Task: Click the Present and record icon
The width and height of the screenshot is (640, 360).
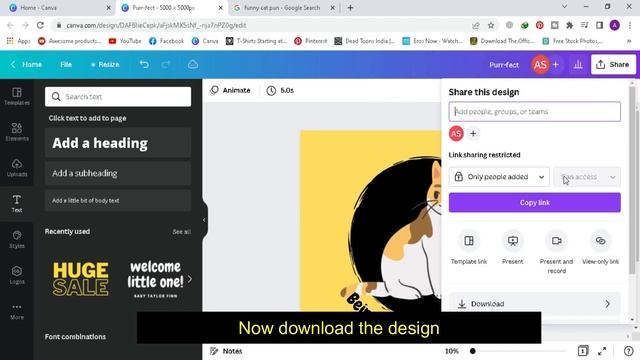Action: 556,241
